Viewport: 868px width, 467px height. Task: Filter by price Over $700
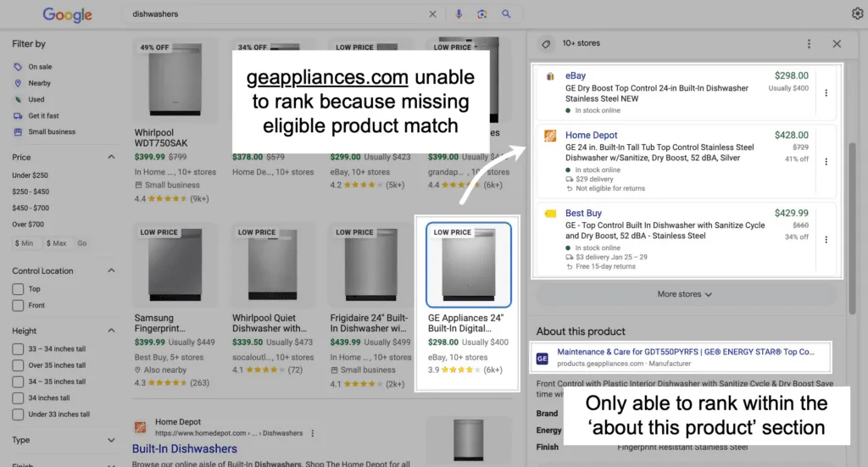click(x=28, y=225)
